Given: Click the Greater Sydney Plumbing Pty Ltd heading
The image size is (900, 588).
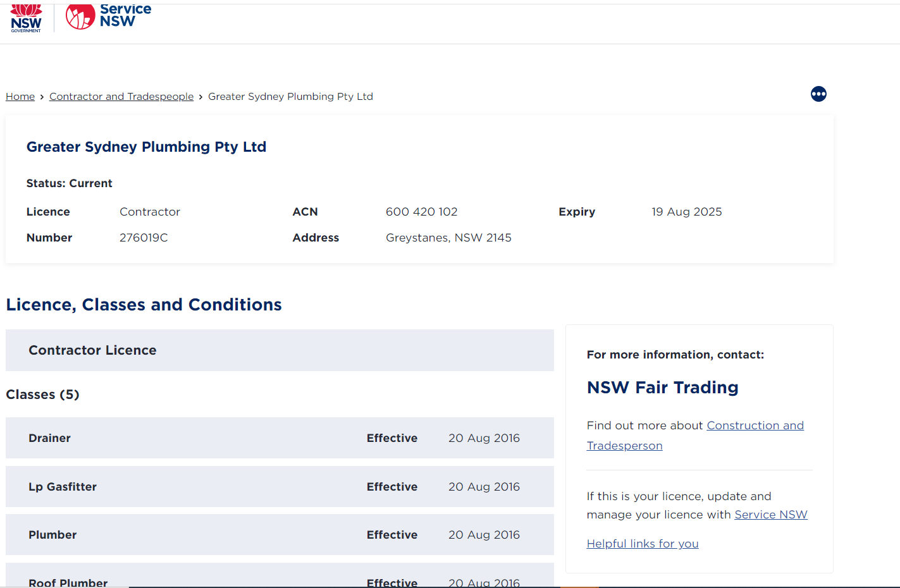Looking at the screenshot, I should (x=146, y=146).
